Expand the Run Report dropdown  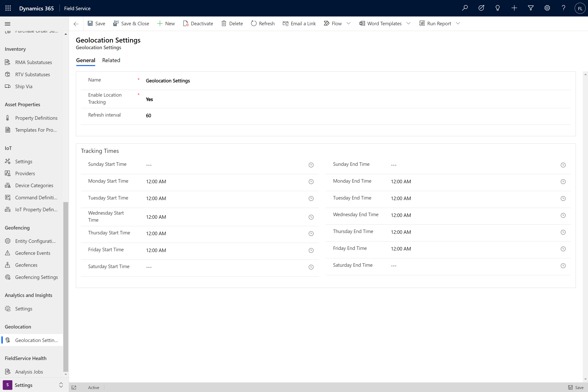click(458, 23)
